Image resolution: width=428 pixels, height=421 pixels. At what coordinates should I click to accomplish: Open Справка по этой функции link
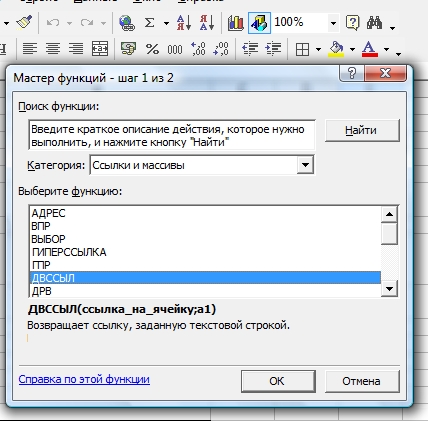coord(84,379)
